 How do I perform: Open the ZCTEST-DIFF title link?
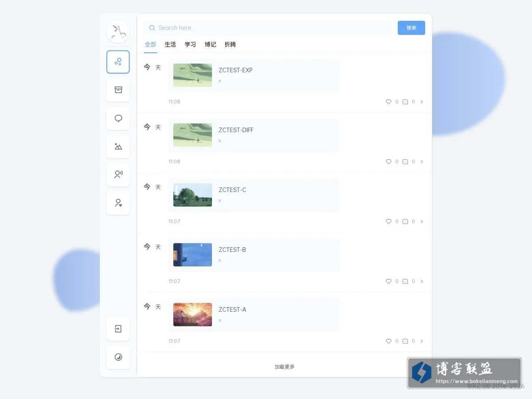236,130
